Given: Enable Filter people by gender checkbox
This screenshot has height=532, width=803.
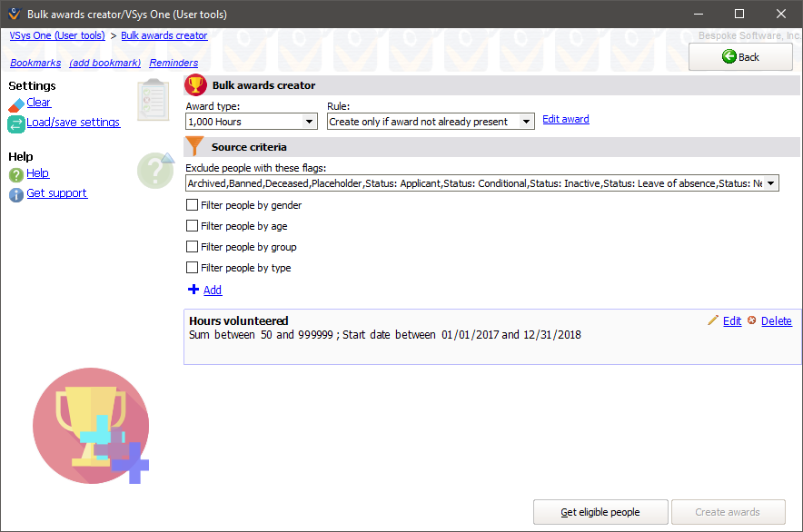Looking at the screenshot, I should 192,205.
